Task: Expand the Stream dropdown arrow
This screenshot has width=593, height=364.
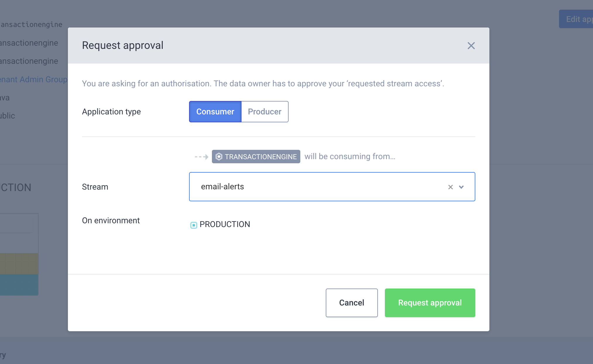Action: point(461,187)
